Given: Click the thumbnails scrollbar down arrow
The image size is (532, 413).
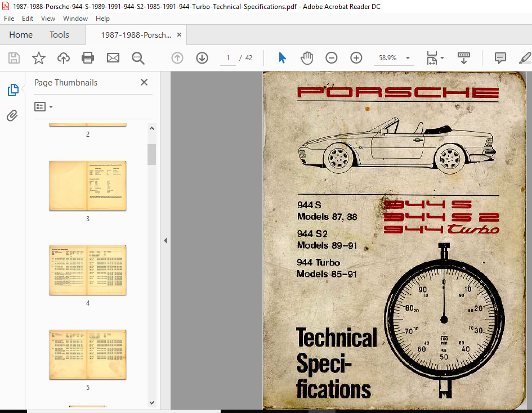Looking at the screenshot, I should point(151,402).
